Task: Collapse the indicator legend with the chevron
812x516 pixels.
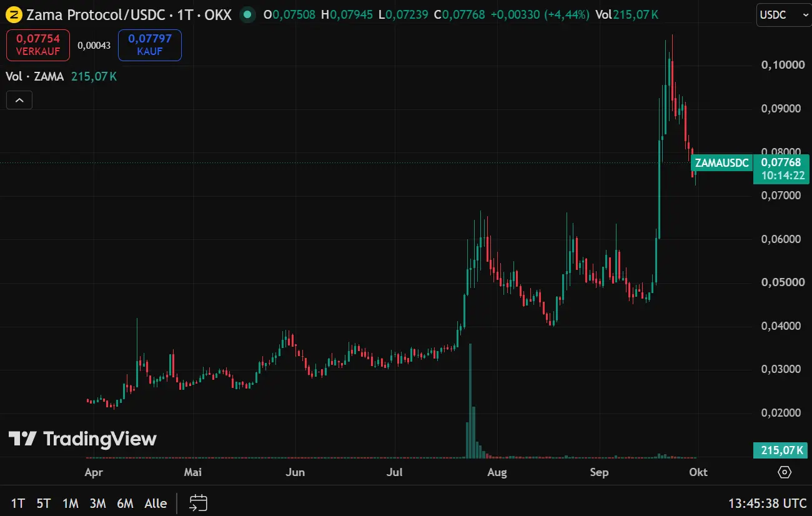Action: click(x=19, y=100)
